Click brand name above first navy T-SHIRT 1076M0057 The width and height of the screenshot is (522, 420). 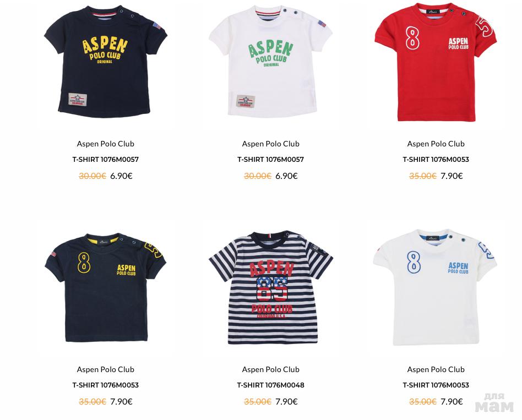click(106, 144)
